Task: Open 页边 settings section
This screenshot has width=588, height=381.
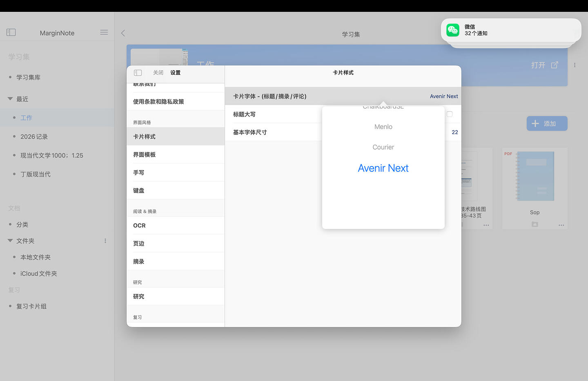Action: (x=176, y=243)
